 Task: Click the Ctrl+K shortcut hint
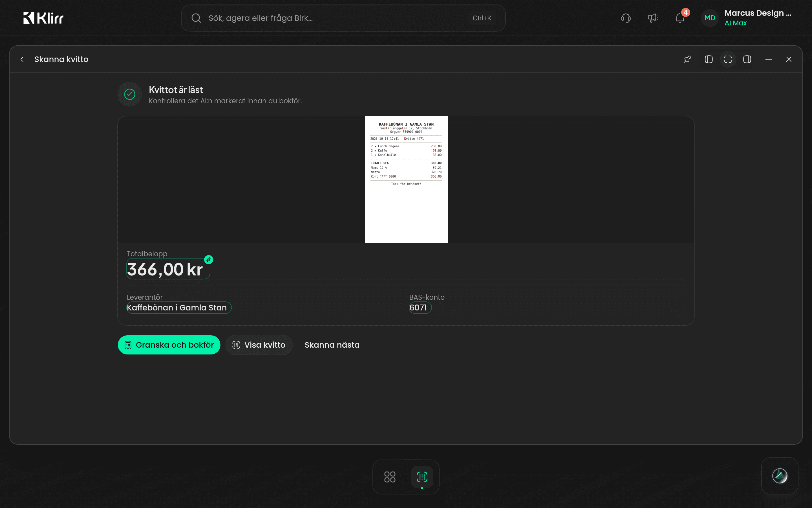point(482,18)
